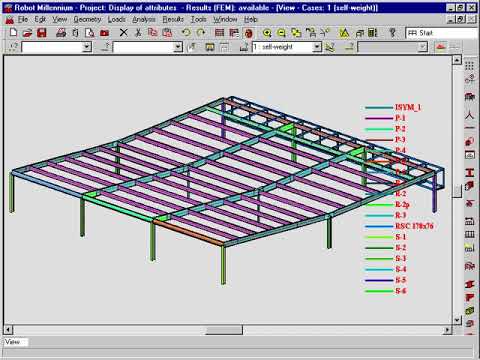Screen dimensions: 480x360
Task: Open the Geometry menu
Action: tap(87, 20)
